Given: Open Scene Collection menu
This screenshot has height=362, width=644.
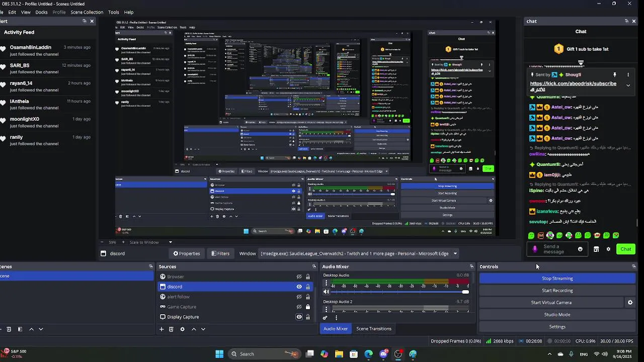Looking at the screenshot, I should click(87, 12).
